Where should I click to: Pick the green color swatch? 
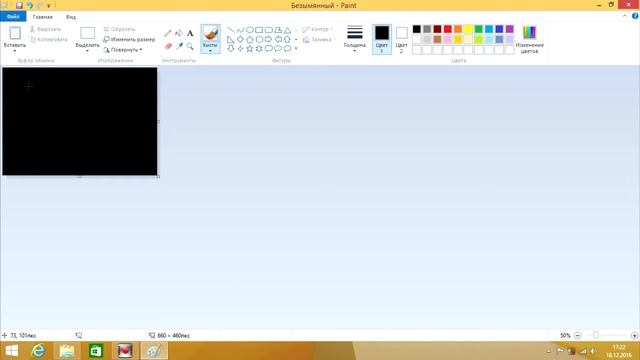(478, 29)
